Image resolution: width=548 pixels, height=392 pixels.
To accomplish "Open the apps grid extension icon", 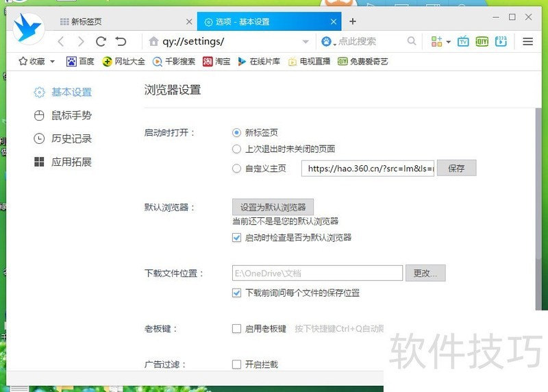I will coord(436,42).
